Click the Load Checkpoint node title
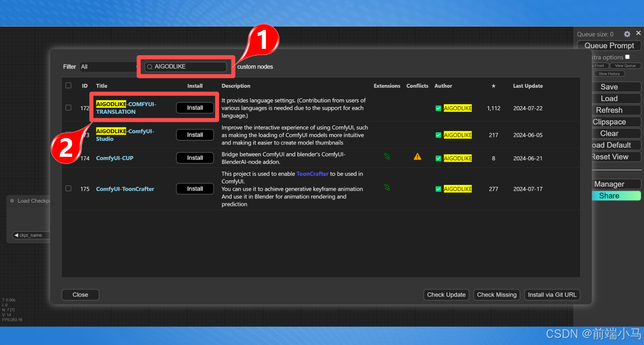The image size is (644, 345). pos(34,201)
